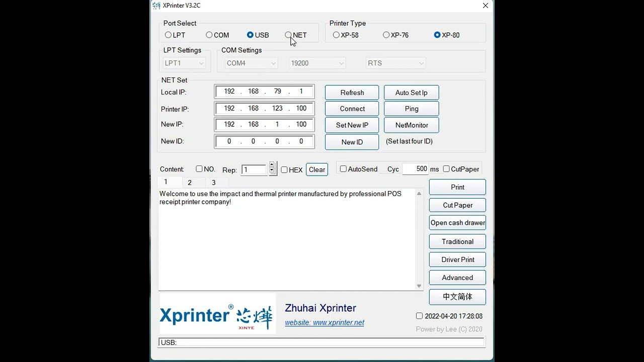Click the Auto Set Ip button
Screen dimensions: 644x362
click(x=412, y=93)
